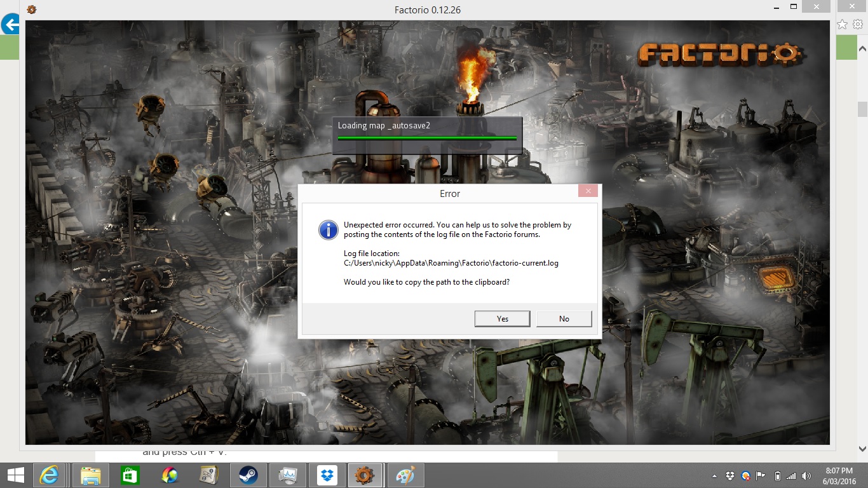868x488 pixels.
Task: Select the Factorio taskbar button
Action: (x=365, y=475)
